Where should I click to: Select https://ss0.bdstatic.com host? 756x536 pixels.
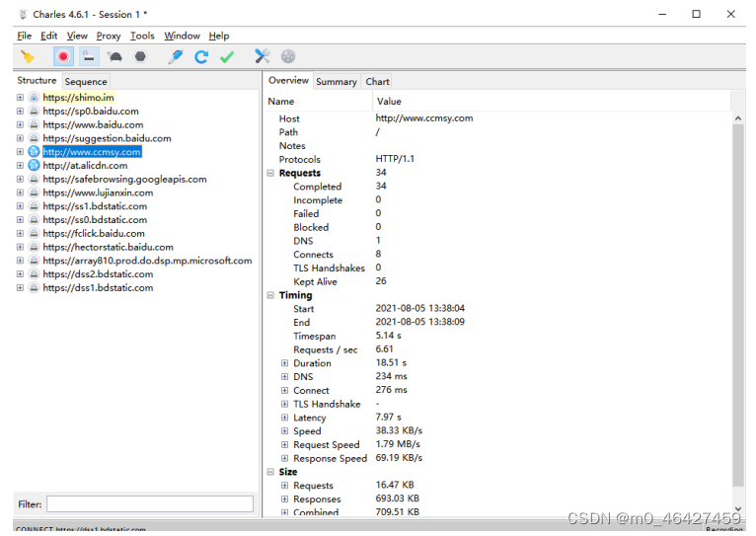(95, 220)
